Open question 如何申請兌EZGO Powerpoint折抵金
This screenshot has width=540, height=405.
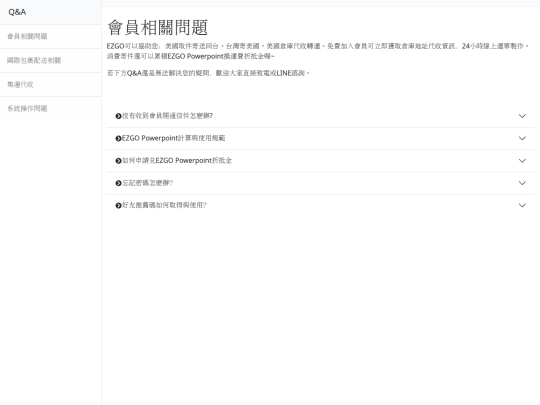tap(321, 161)
